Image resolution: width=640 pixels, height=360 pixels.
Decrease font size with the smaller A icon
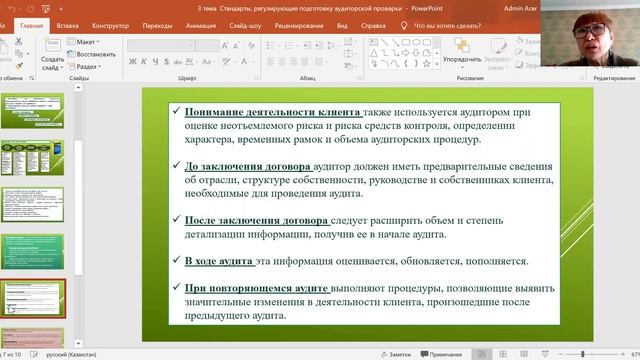pos(236,46)
